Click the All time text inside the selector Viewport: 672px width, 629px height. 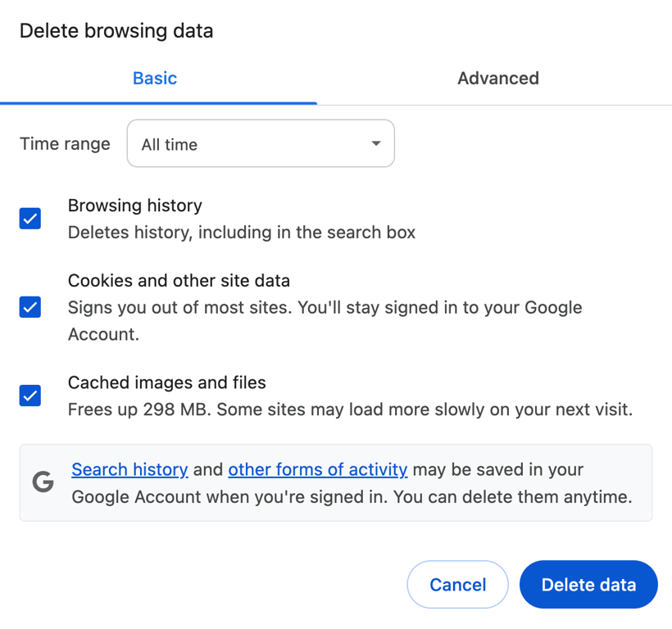pos(169,143)
